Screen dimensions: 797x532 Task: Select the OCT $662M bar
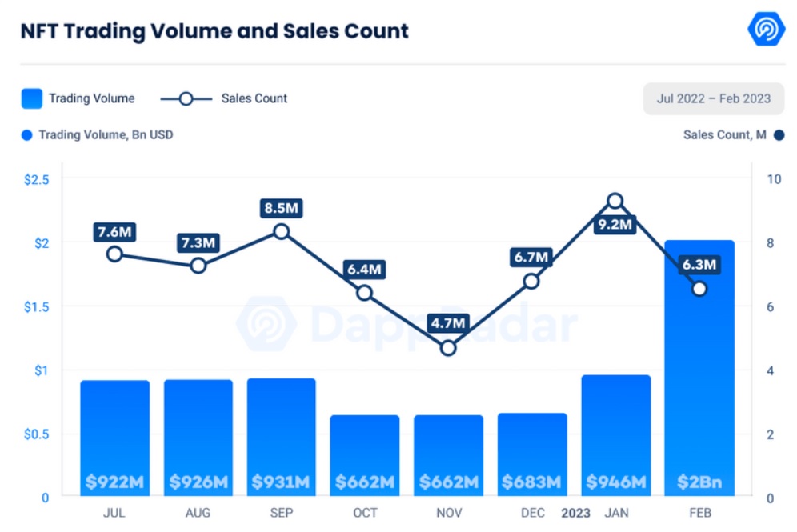[365, 455]
